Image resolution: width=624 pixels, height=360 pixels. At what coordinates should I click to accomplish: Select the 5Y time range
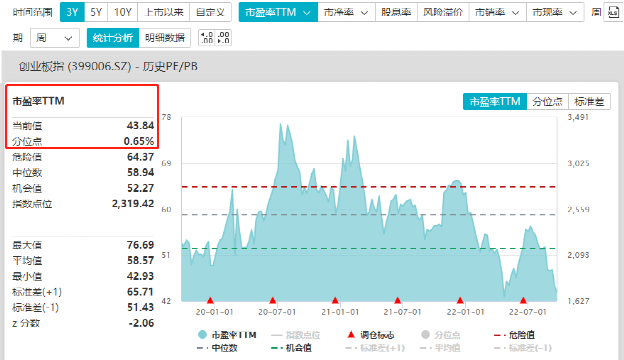coord(96,12)
